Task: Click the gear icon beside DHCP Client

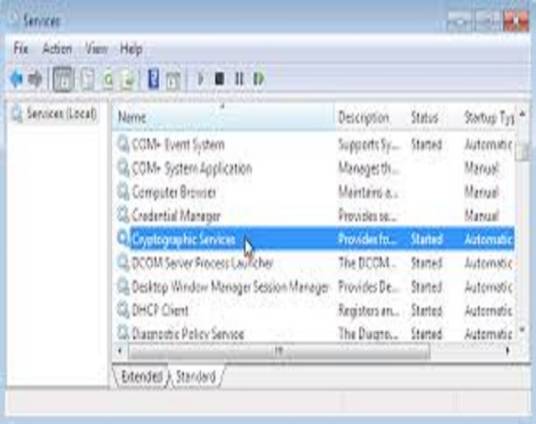Action: 123,310
